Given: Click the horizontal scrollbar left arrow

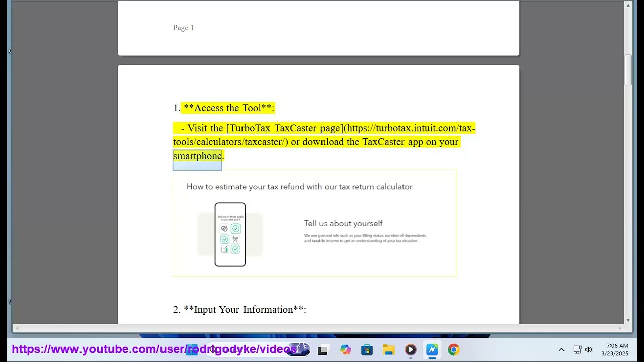Looking at the screenshot, I should [16, 328].
